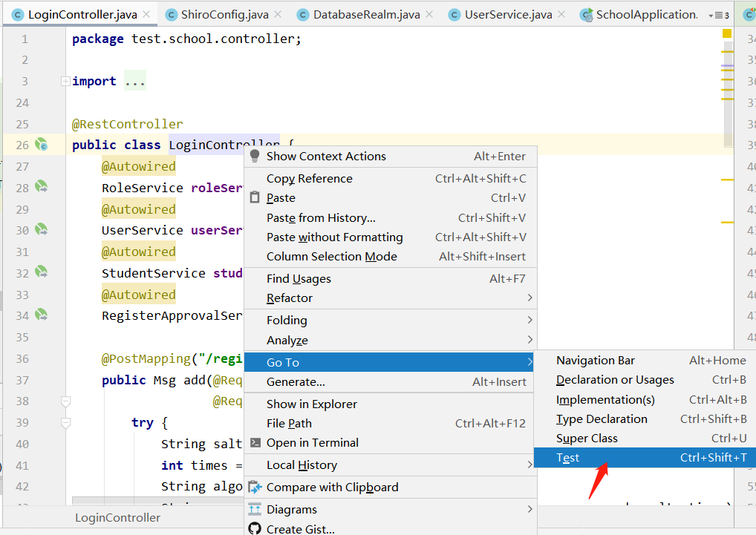The image size is (756, 535).
Task: Toggle Column Selection Mode
Action: [x=391, y=257]
